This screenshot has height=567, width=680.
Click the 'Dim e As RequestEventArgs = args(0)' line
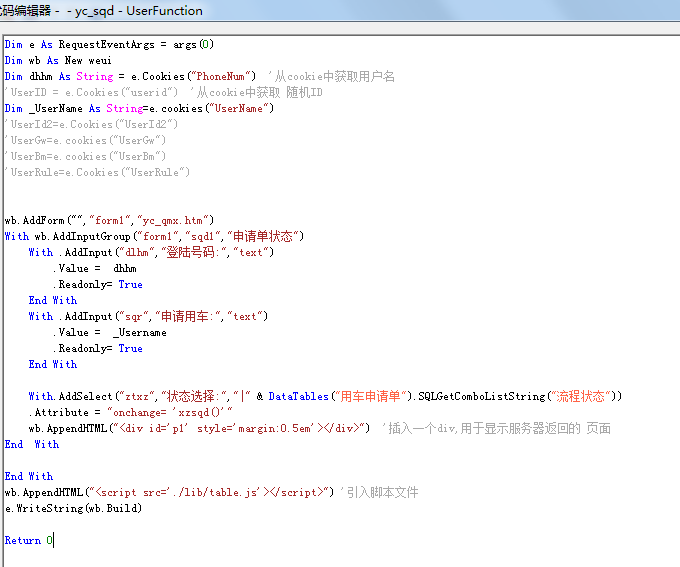[109, 45]
